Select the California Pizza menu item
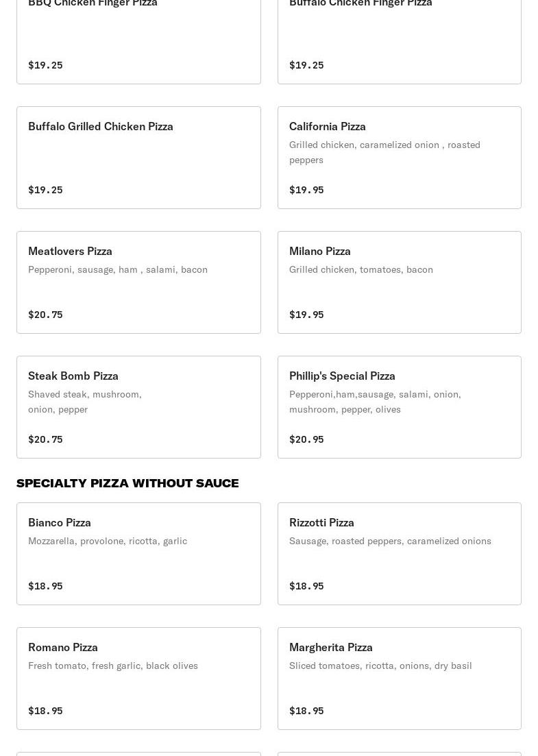The height and width of the screenshot is (756, 538). [x=399, y=158]
